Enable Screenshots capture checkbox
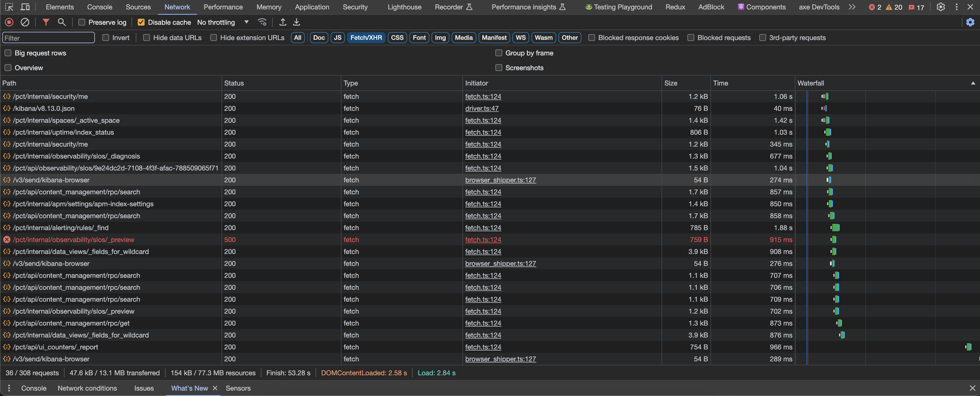 coord(499,68)
